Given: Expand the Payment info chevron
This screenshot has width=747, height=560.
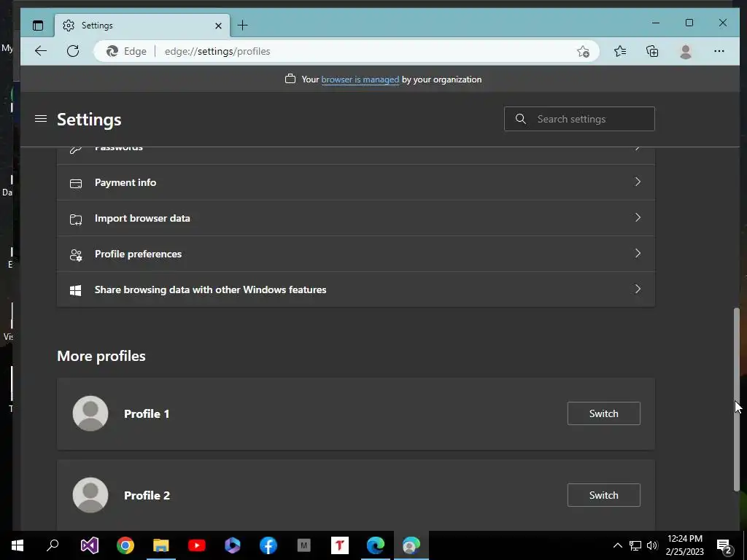Looking at the screenshot, I should click(638, 182).
